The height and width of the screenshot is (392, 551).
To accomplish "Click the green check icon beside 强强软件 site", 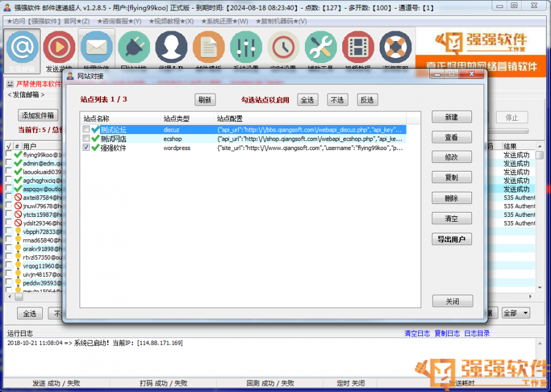I will (95, 148).
